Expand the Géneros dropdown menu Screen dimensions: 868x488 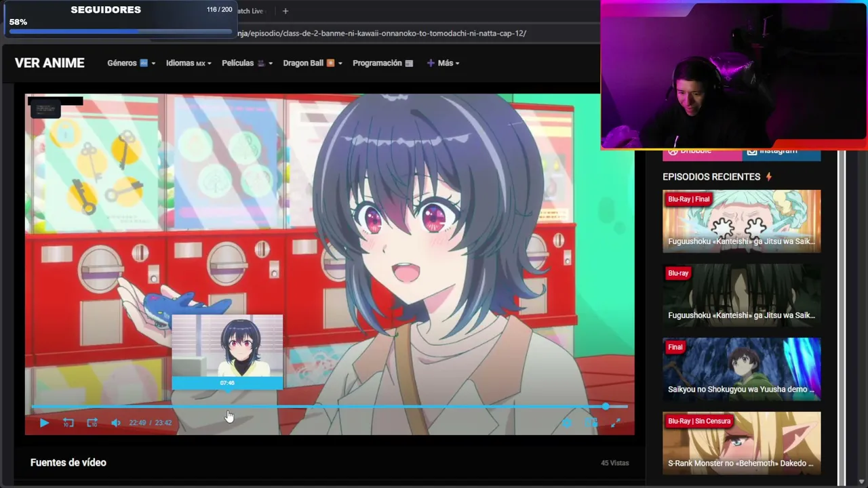(131, 63)
